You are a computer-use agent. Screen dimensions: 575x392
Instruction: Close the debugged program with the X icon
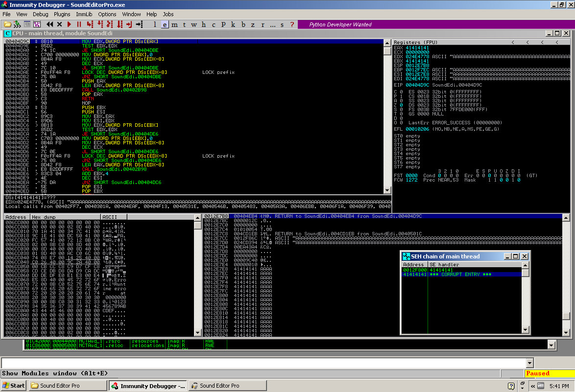tap(59, 24)
